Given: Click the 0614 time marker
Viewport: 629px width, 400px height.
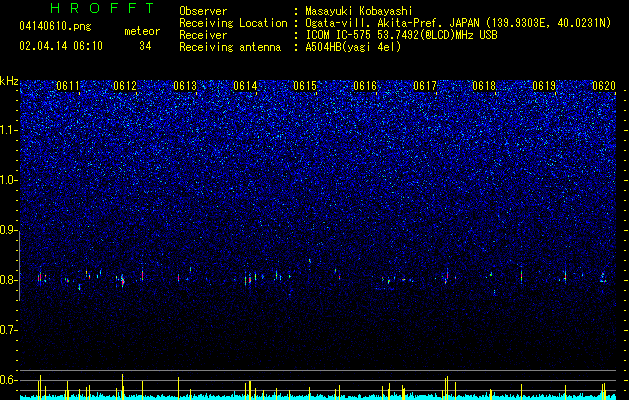Looking at the screenshot, I should coord(245,86).
